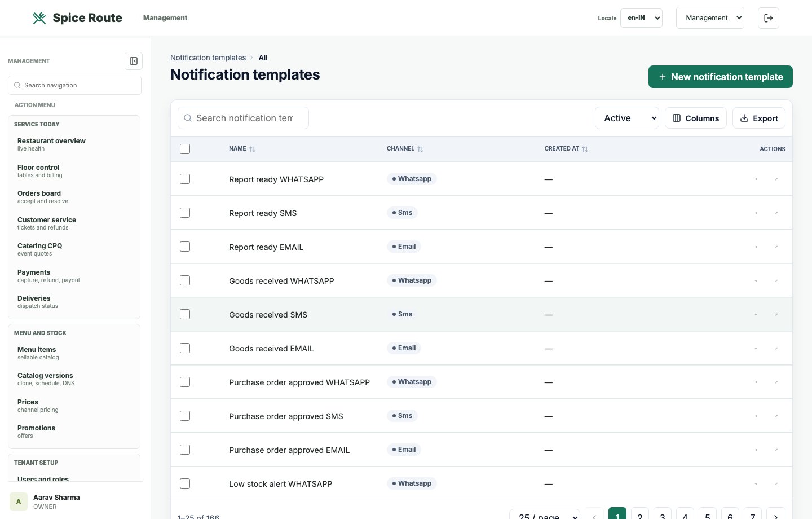Image resolution: width=812 pixels, height=519 pixels.
Task: Open Restaurant overview in sidebar
Action: click(x=74, y=144)
